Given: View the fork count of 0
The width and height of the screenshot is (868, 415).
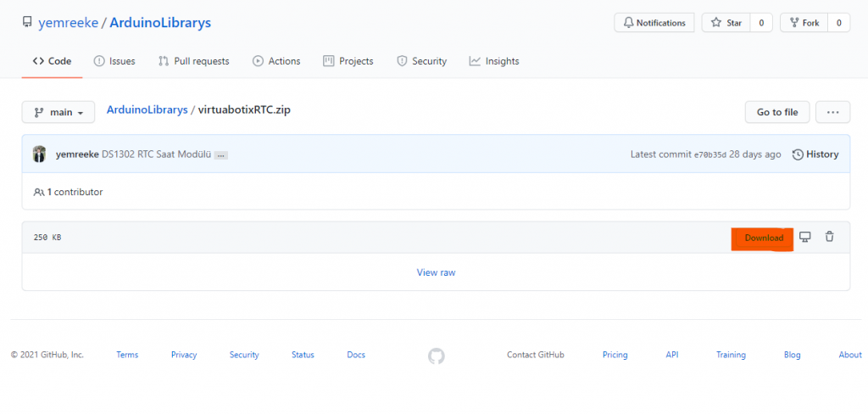Looking at the screenshot, I should (x=839, y=23).
